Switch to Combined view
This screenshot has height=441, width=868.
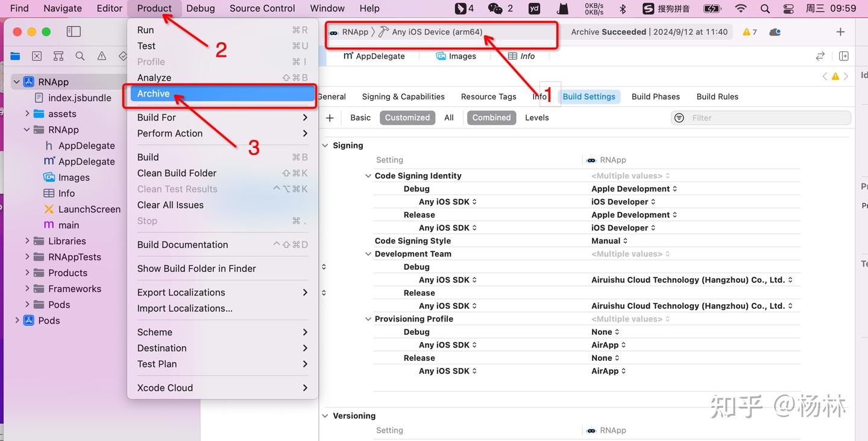click(x=491, y=118)
